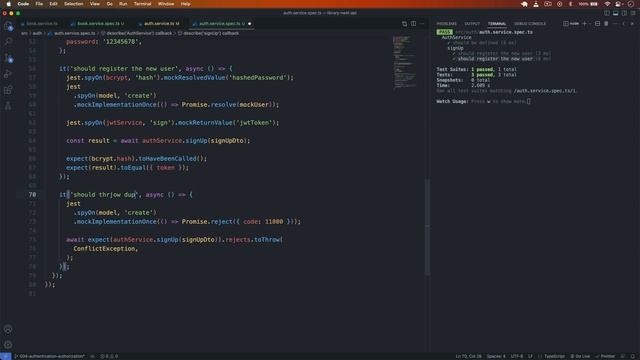640x360 pixels.
Task: Click the editor vertical scrollbar
Action: click(x=427, y=227)
